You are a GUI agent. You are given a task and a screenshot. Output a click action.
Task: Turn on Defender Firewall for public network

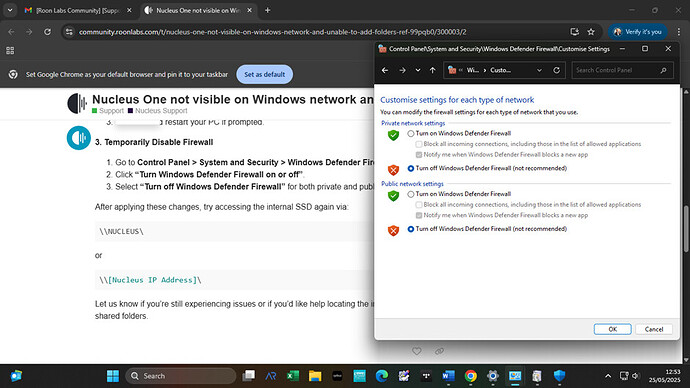[411, 194]
